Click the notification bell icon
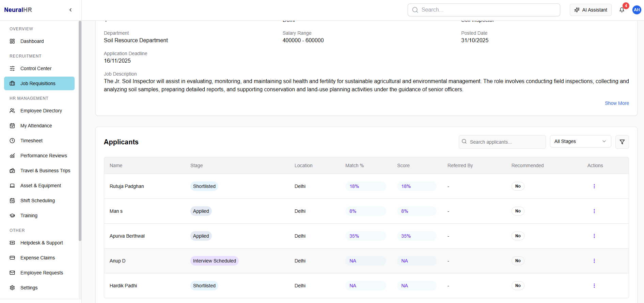Image resolution: width=644 pixels, height=303 pixels. (x=622, y=10)
